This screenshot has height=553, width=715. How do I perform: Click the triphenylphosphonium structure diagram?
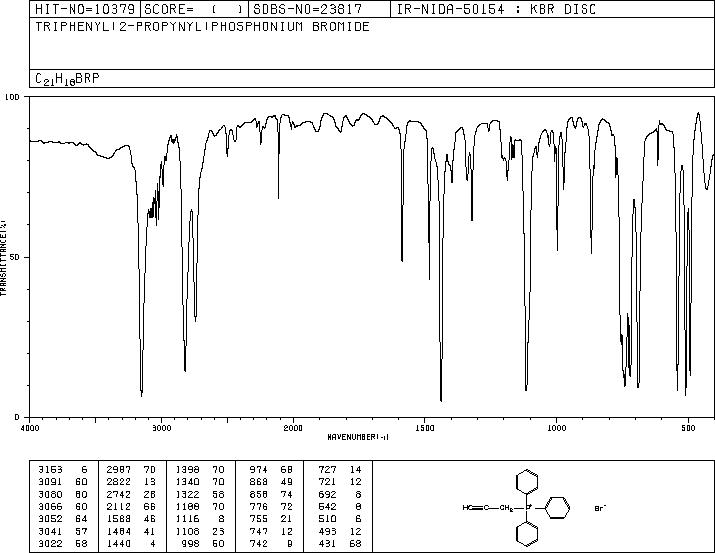tap(517, 507)
